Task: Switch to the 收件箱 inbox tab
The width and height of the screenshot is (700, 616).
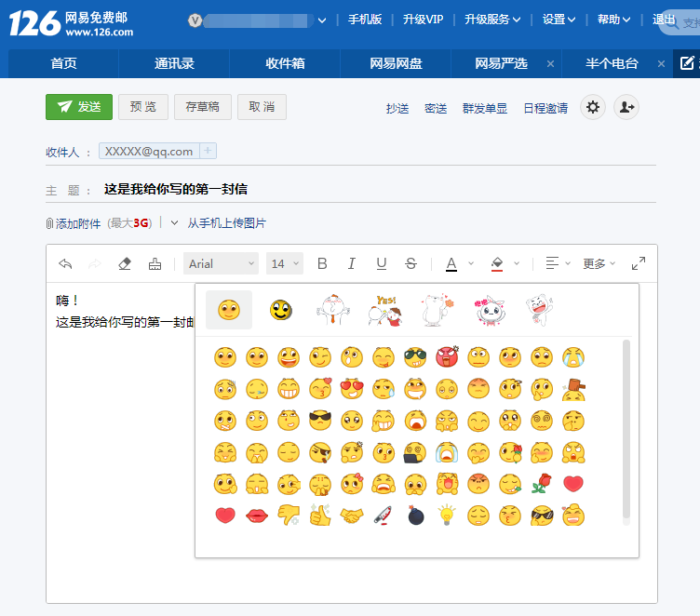Action: pos(285,63)
